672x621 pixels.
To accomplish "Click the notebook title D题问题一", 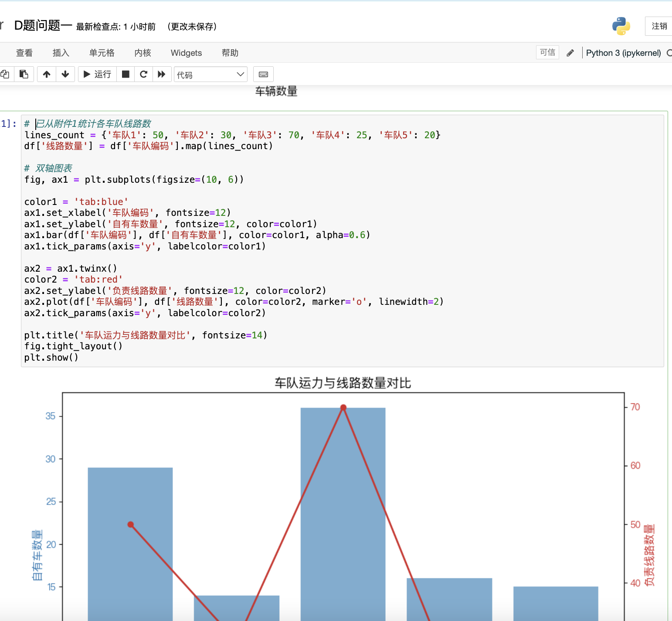I will click(x=43, y=25).
